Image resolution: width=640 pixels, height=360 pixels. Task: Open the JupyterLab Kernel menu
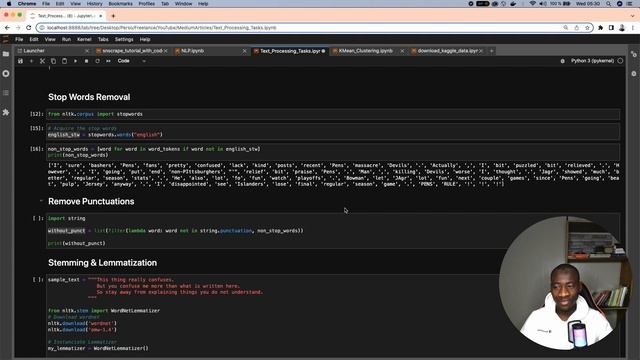click(x=84, y=40)
